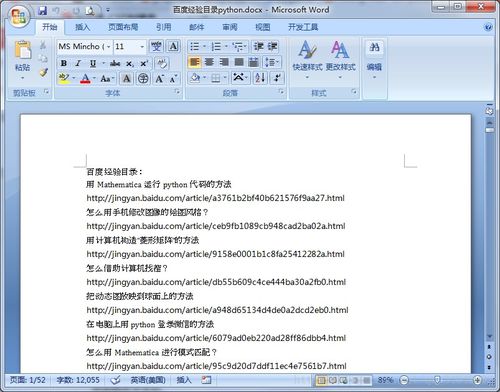Click the vertical scrollbar thumb
The width and height of the screenshot is (500, 392).
(x=489, y=131)
